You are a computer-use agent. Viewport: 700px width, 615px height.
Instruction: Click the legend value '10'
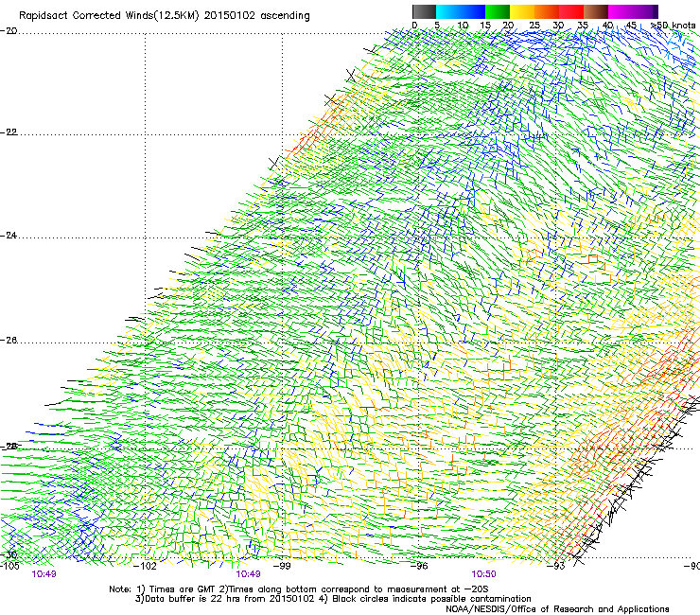coord(463,26)
